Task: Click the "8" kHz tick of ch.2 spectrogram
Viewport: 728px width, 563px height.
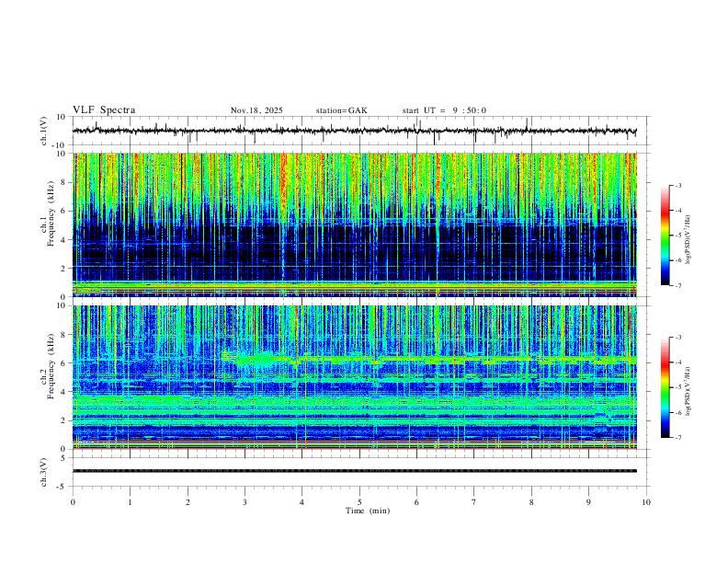Action: pyautogui.click(x=64, y=335)
